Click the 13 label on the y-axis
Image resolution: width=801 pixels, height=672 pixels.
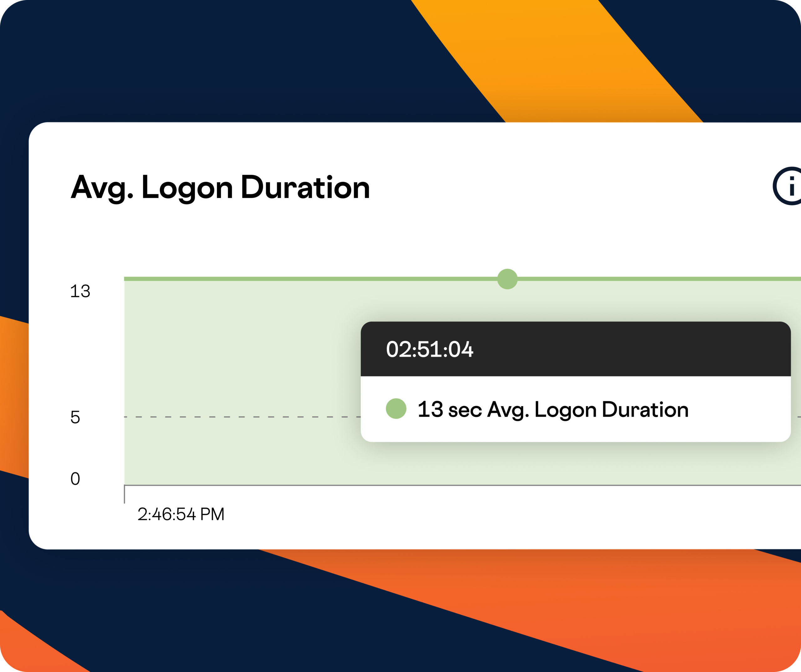[80, 291]
